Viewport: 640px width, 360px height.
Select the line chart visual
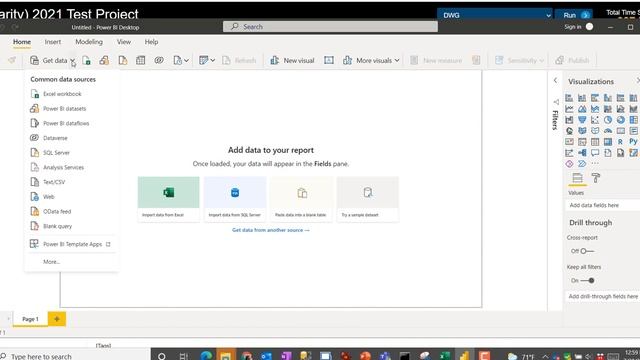569,109
